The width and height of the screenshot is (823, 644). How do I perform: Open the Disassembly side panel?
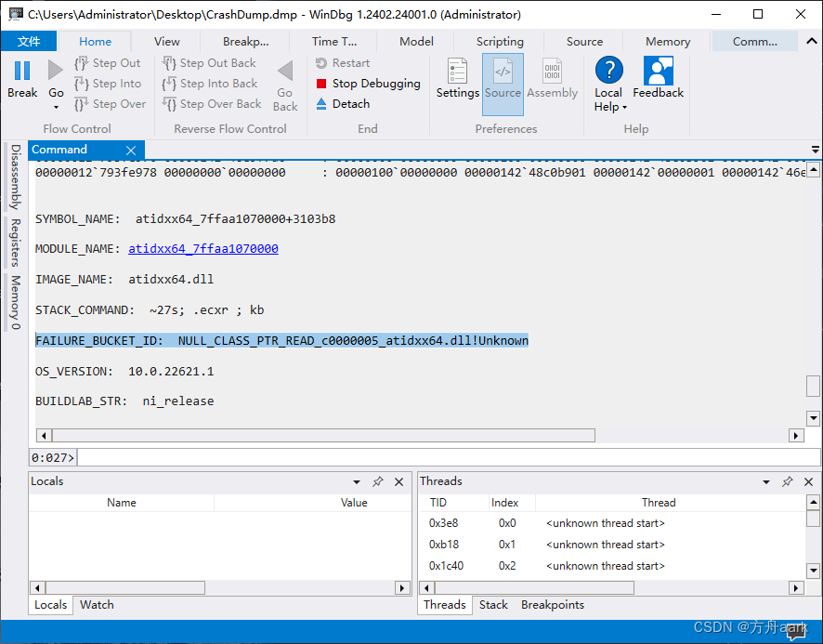click(16, 177)
